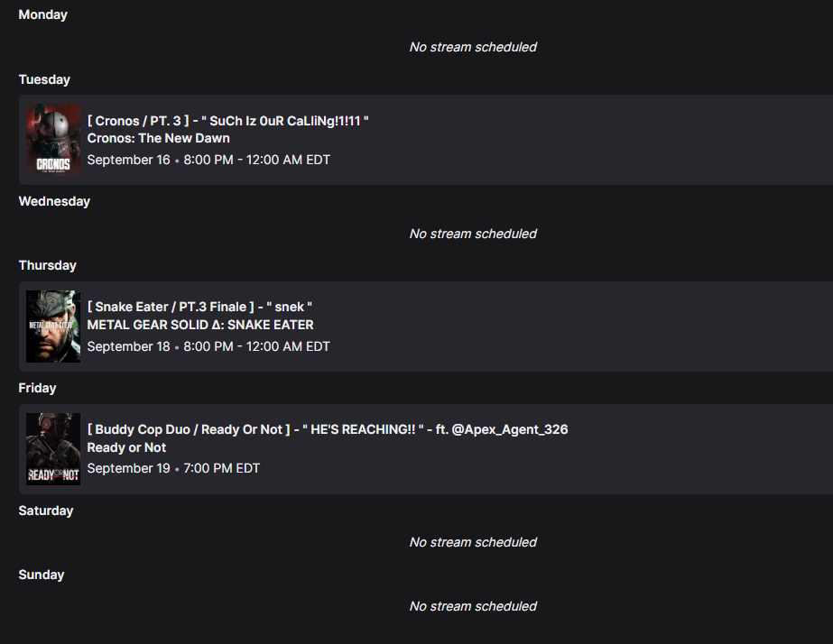Click the Sunday day label
Screen dimensions: 833x644
click(x=42, y=575)
